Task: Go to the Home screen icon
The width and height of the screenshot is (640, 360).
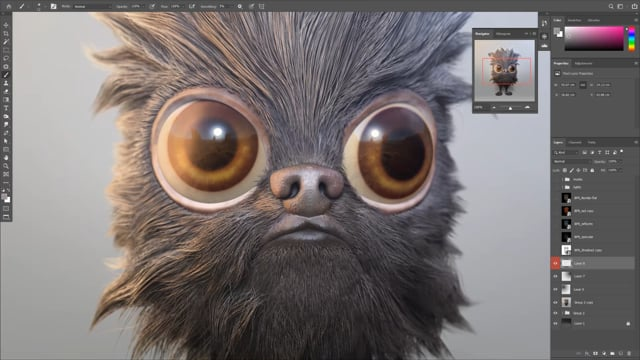Action: [9, 7]
